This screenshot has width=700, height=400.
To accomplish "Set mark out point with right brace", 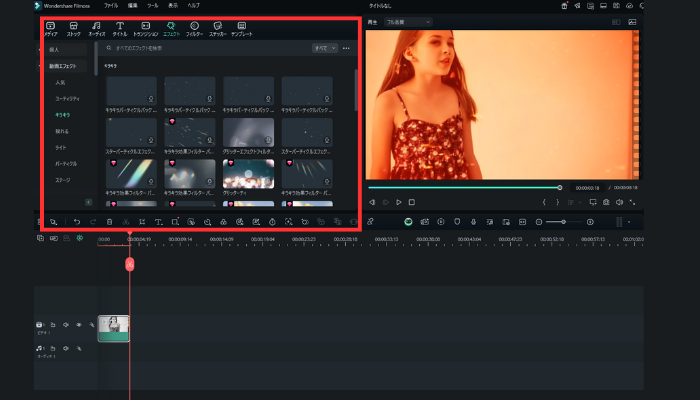I will tap(557, 202).
